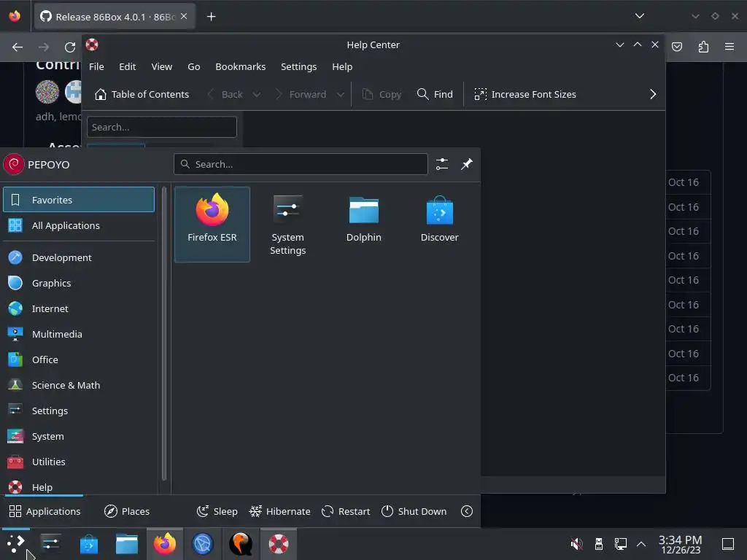Click the Restart button
The image size is (747, 560).
[346, 511]
